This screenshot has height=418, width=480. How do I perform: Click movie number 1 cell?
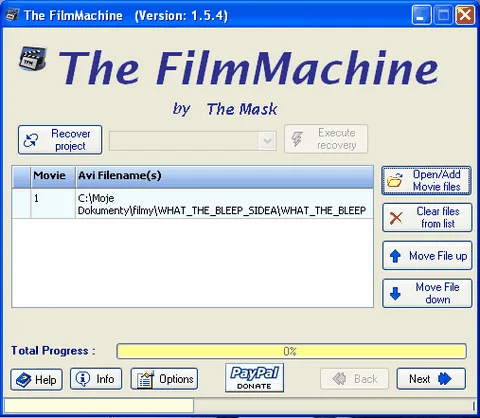pos(53,204)
